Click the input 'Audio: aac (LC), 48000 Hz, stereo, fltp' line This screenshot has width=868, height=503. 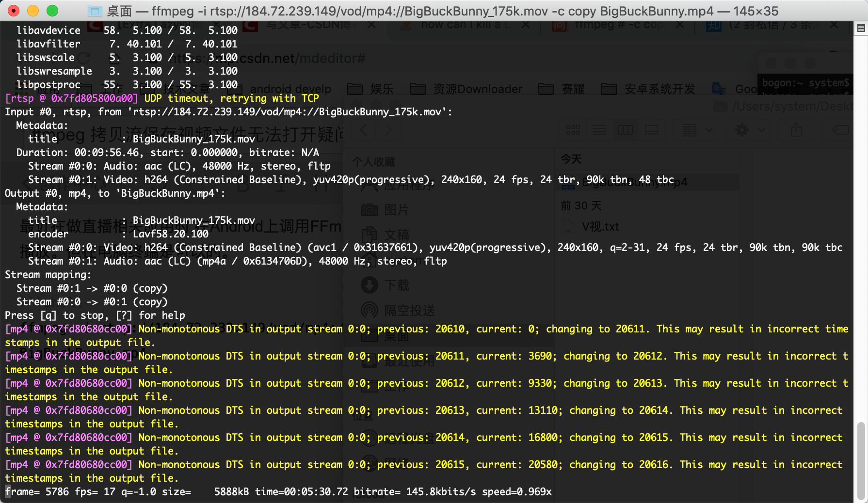point(179,166)
